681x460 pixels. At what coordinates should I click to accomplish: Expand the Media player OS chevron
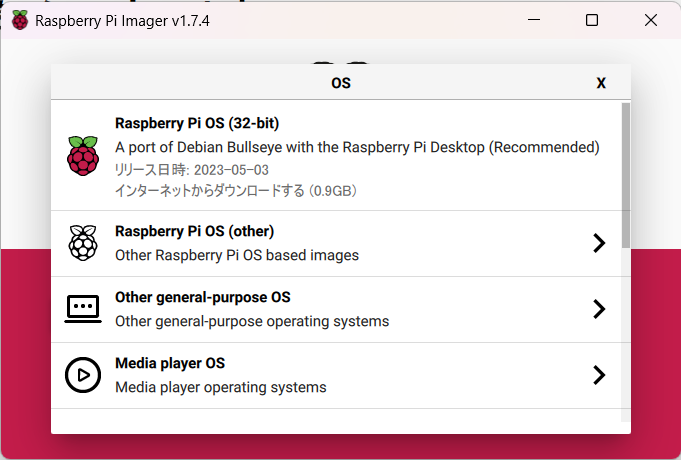point(599,375)
